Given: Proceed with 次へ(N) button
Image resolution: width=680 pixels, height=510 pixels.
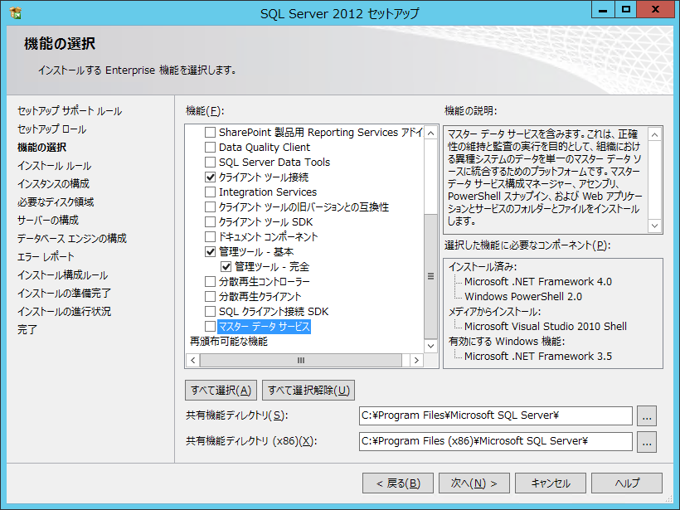Looking at the screenshot, I should click(x=474, y=483).
